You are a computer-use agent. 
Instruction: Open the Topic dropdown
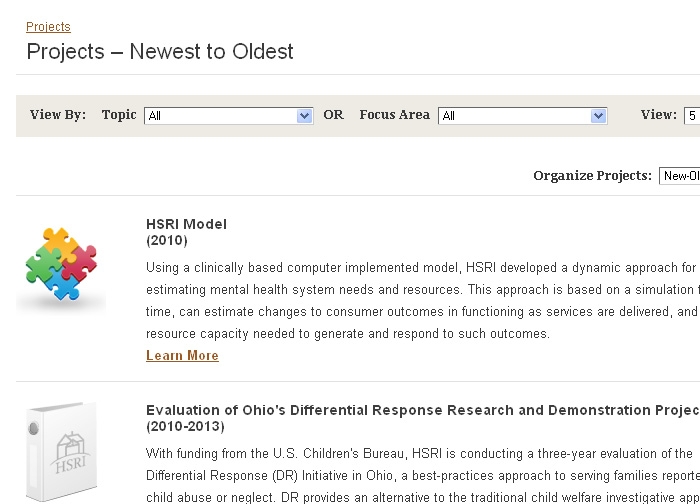pyautogui.click(x=229, y=116)
